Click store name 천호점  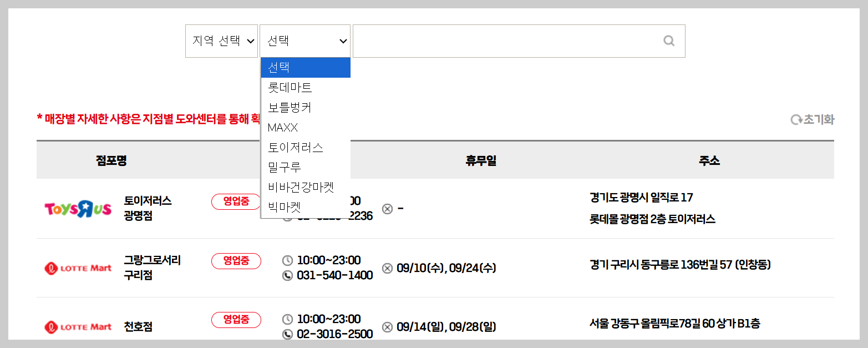(x=138, y=327)
